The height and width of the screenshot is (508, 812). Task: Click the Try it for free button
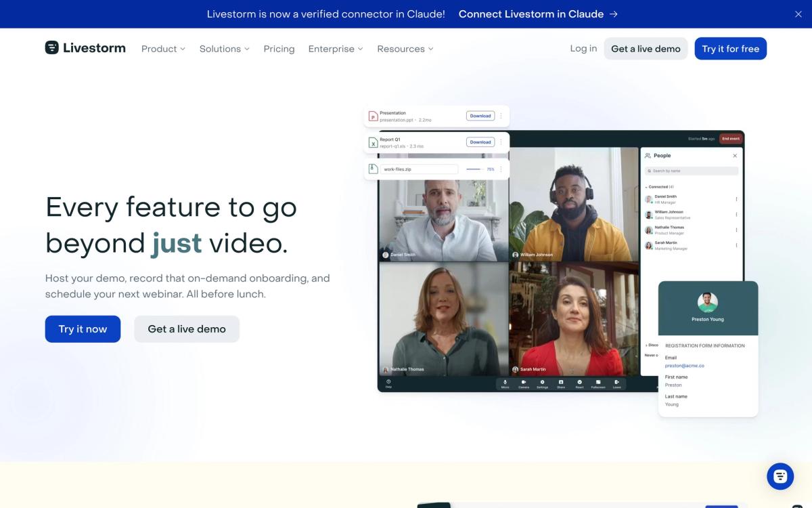coord(731,49)
